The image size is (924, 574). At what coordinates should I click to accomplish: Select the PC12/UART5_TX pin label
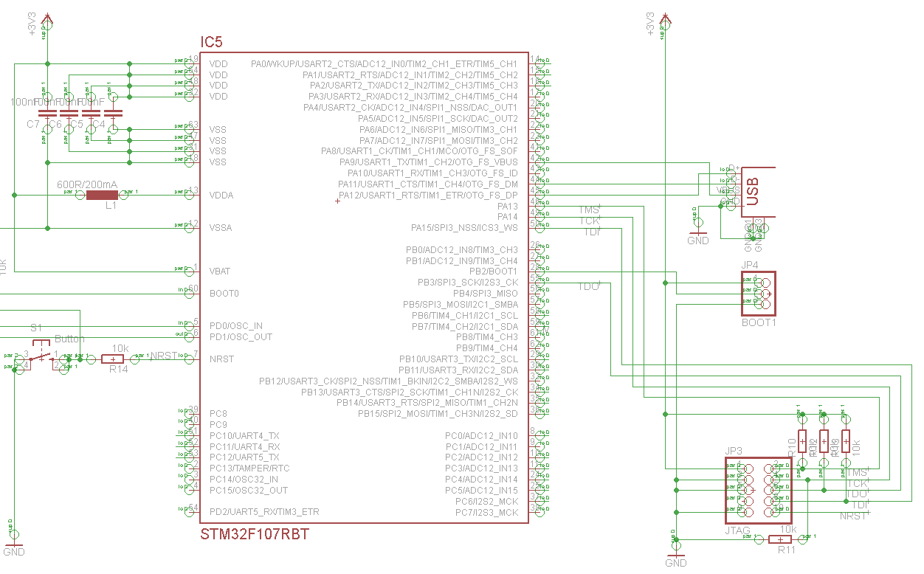tap(244, 457)
